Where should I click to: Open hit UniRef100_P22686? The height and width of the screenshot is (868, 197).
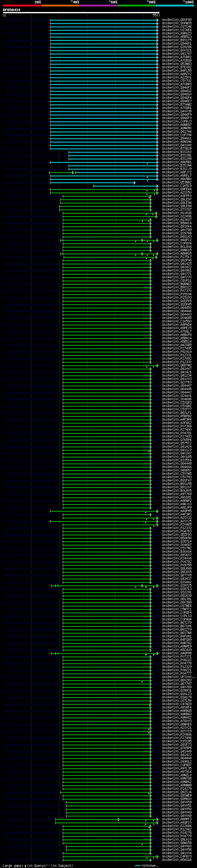tap(177, 826)
